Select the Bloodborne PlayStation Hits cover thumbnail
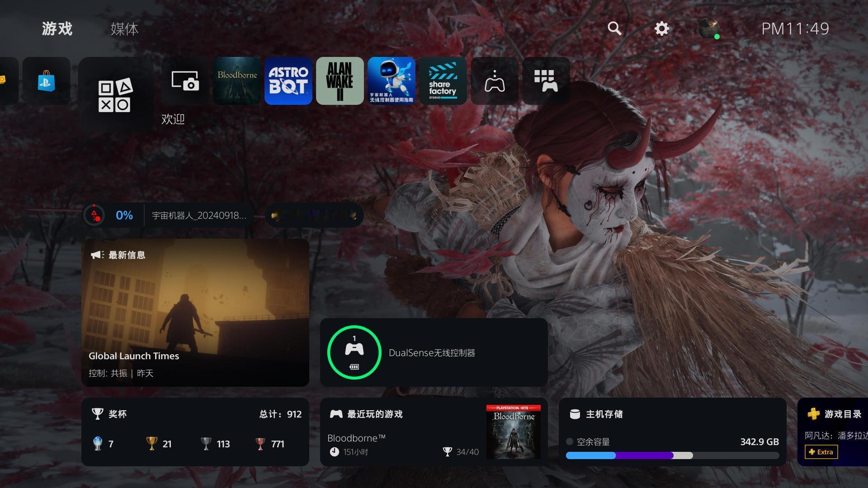 pos(514,432)
